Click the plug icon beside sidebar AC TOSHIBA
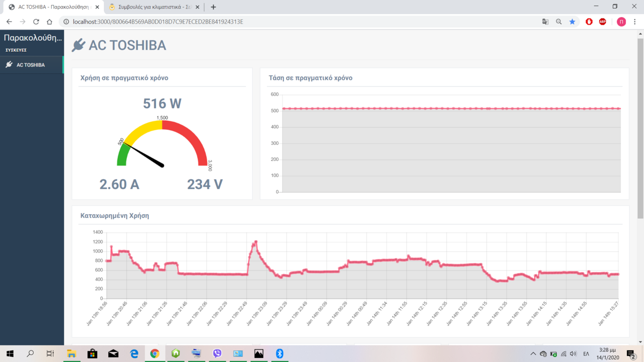The width and height of the screenshot is (644, 362). 9,65
